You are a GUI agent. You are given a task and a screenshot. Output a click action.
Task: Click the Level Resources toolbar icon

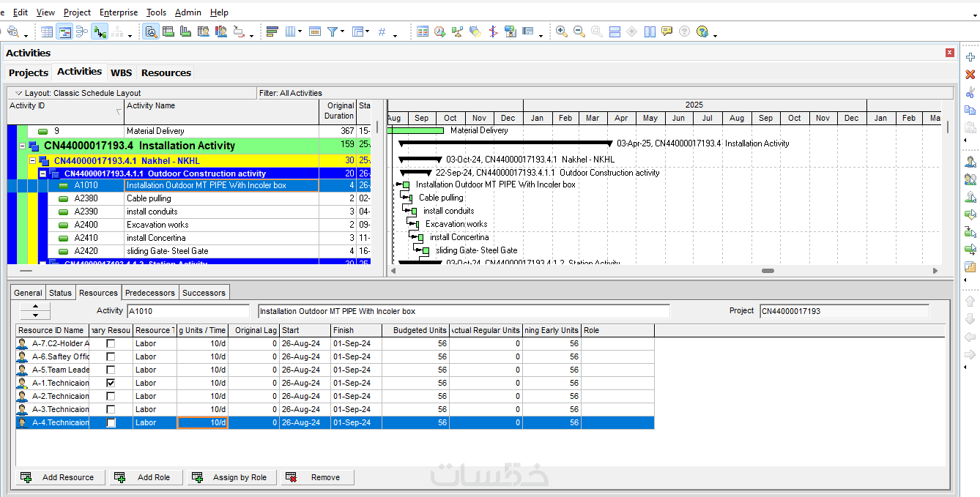pyautogui.click(x=457, y=31)
